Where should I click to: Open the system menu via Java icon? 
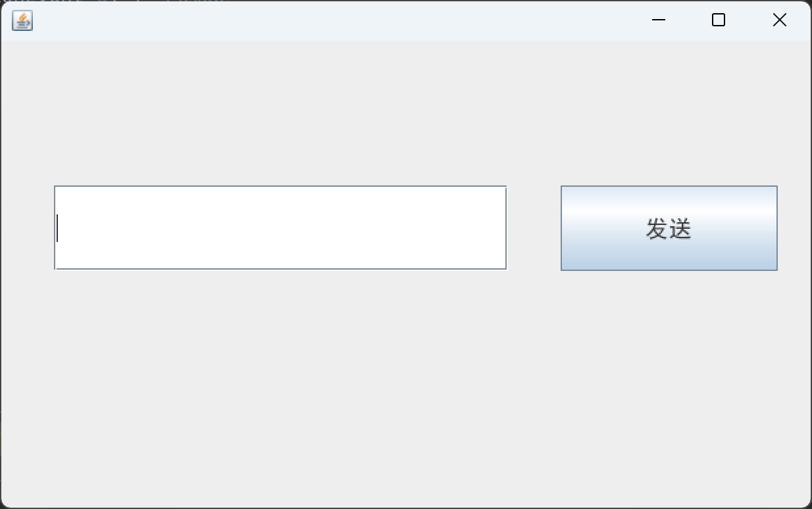click(x=22, y=20)
